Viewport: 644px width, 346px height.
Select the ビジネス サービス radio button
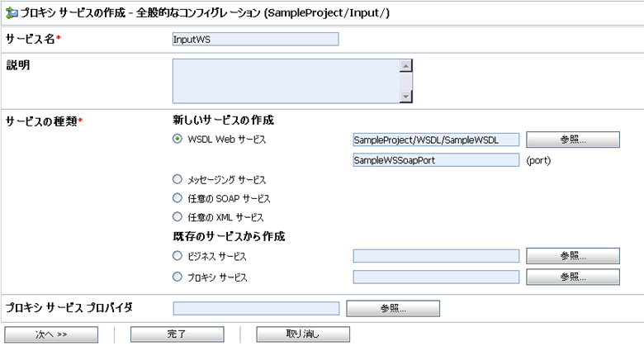[x=177, y=256]
